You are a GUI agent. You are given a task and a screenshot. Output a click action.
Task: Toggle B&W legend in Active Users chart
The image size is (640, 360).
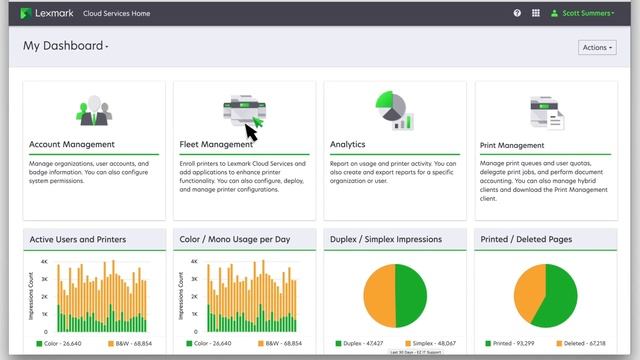tap(130, 344)
